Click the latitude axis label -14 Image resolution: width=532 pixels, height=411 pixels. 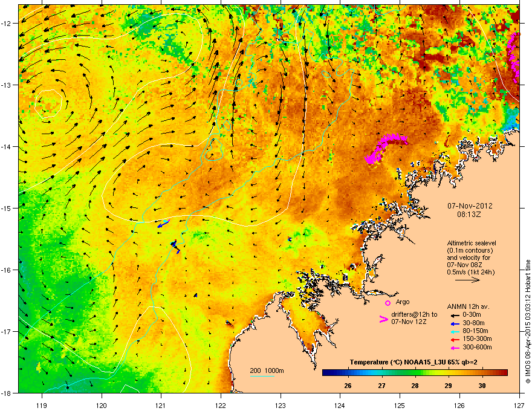click(x=6, y=146)
